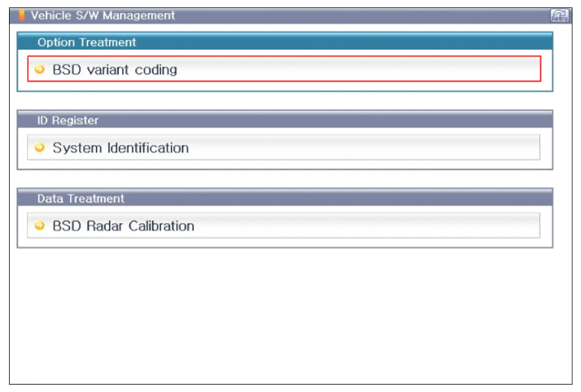
Task: Click the ID Register section header
Action: 68,120
